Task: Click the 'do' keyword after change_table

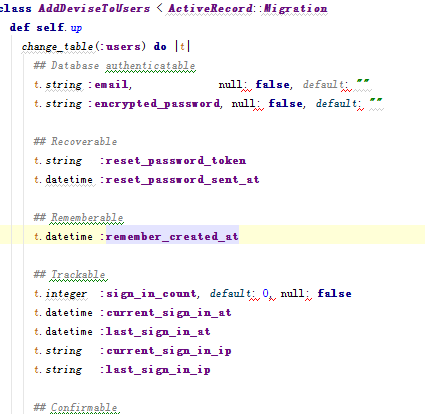Action: pos(160,46)
